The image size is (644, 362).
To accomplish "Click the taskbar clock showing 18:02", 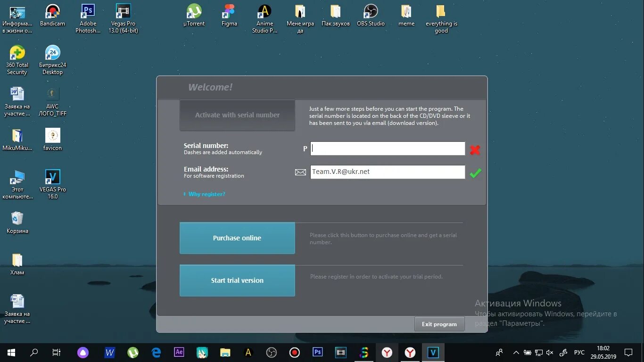I will (603, 352).
